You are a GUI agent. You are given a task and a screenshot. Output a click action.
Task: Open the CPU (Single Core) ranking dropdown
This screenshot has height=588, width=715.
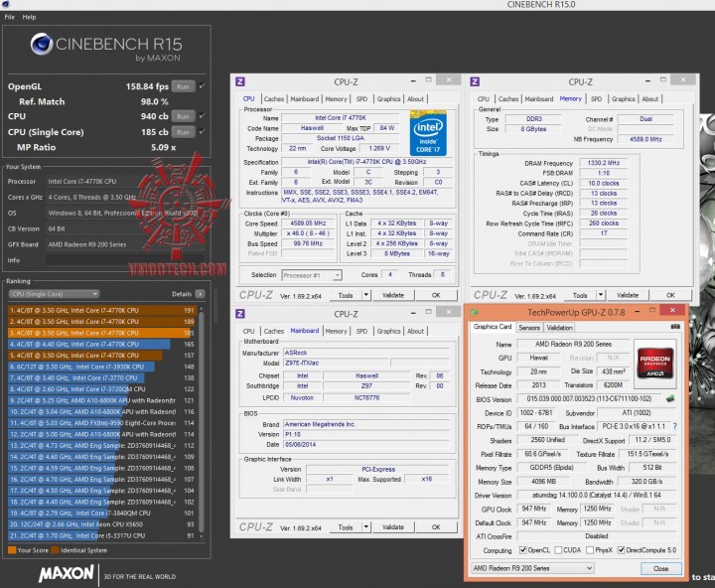click(x=54, y=294)
